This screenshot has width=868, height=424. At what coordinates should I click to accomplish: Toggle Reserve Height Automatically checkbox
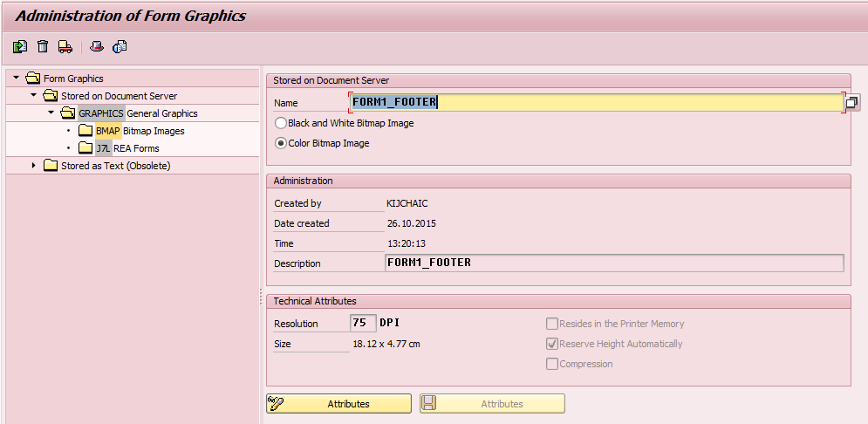[x=552, y=344]
